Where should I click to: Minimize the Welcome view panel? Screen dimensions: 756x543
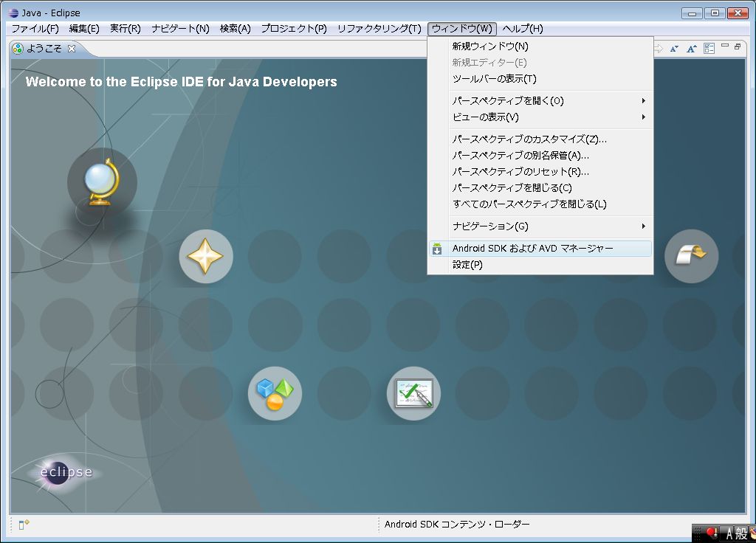pyautogui.click(x=725, y=46)
